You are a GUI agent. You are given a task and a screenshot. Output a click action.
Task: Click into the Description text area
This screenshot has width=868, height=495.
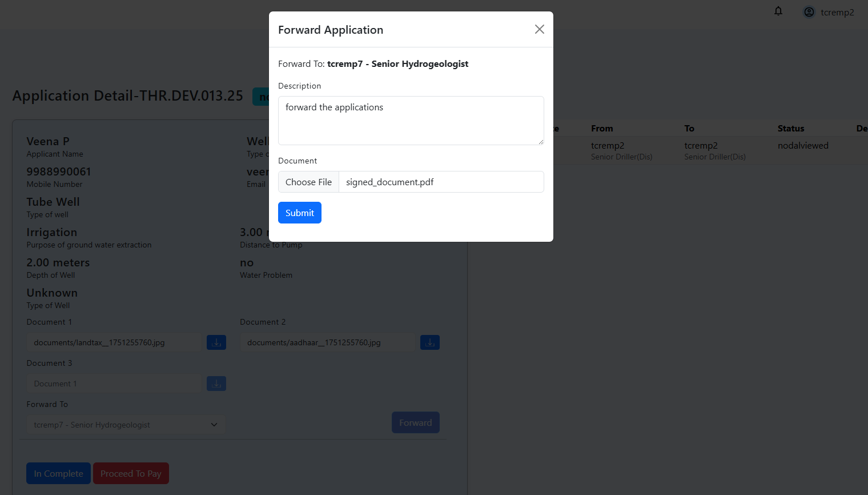pyautogui.click(x=411, y=121)
